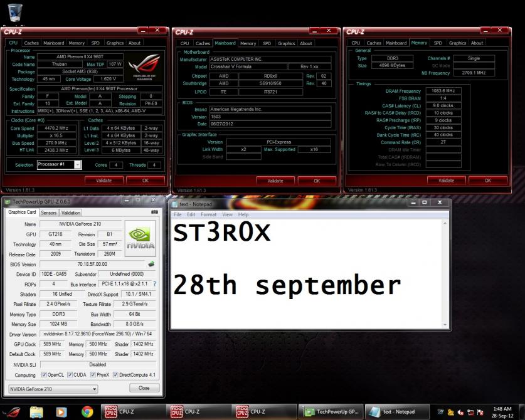Click the Graphics Card tab in GPU-Z
Screen dimensions: 525x420
[22, 212]
